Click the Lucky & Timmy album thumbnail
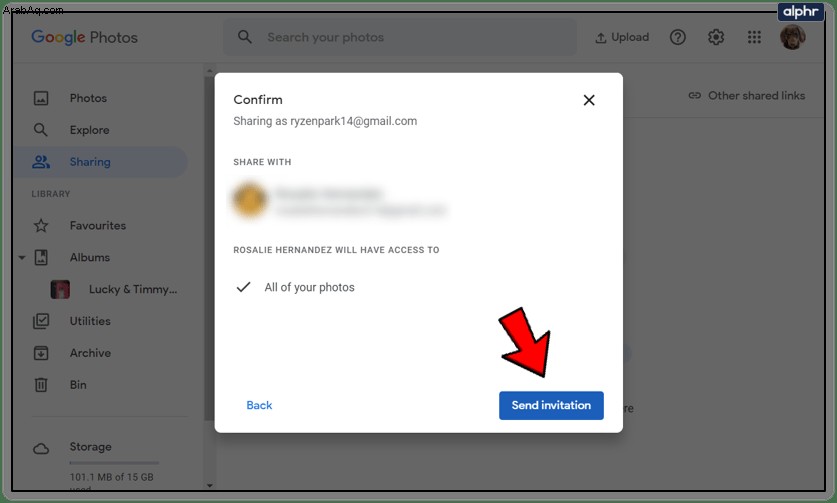The width and height of the screenshot is (837, 503). pyautogui.click(x=60, y=289)
